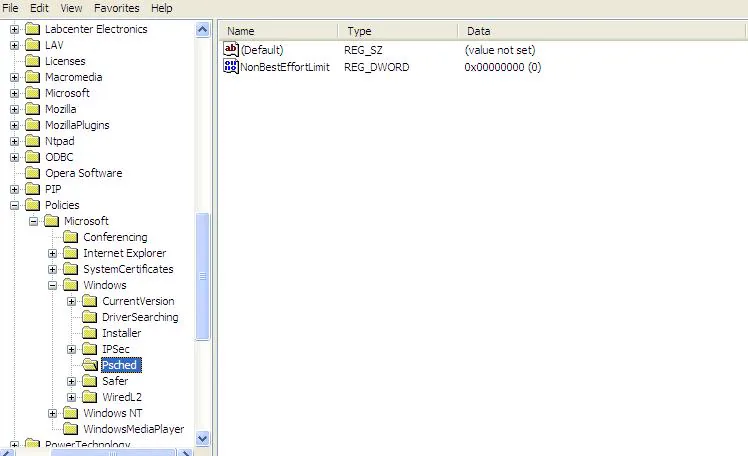This screenshot has width=748, height=456.
Task: Click the (Default) string value icon
Action: coord(231,50)
